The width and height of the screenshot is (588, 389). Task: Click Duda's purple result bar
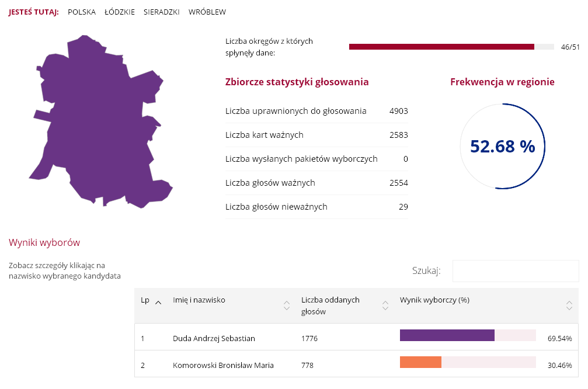tap(447, 335)
